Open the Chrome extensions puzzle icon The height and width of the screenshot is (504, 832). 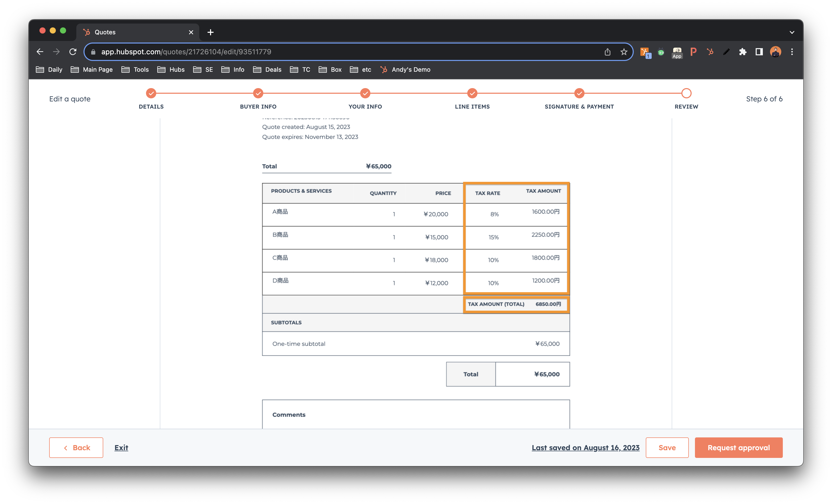coord(743,52)
